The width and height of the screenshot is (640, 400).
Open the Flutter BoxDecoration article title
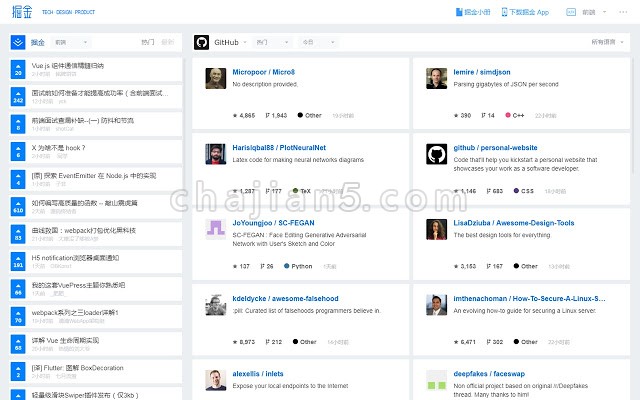pyautogui.click(x=78, y=368)
